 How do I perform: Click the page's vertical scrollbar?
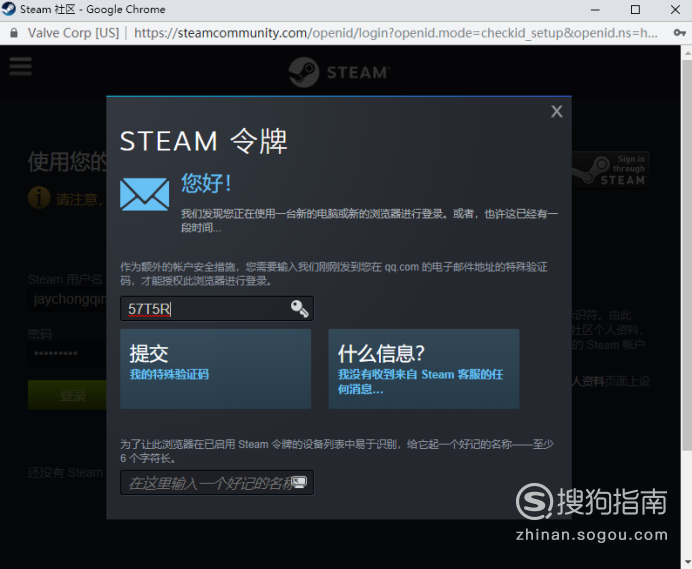click(x=687, y=256)
